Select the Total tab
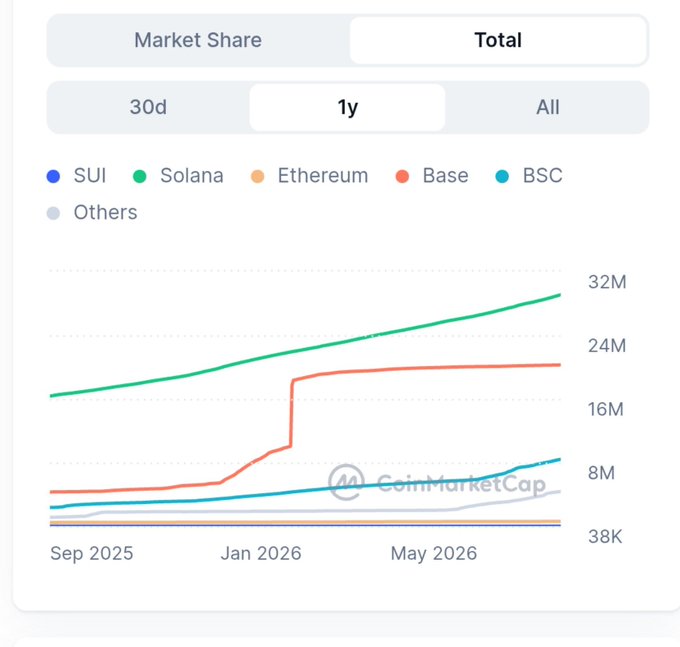 tap(498, 40)
